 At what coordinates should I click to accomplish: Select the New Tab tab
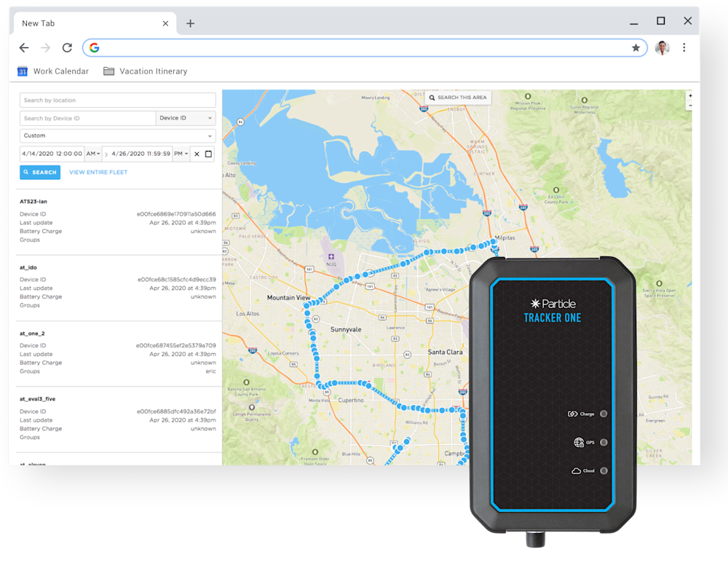(x=95, y=23)
